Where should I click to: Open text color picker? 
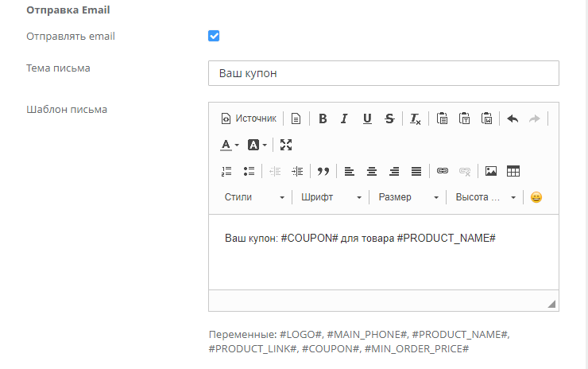(229, 145)
